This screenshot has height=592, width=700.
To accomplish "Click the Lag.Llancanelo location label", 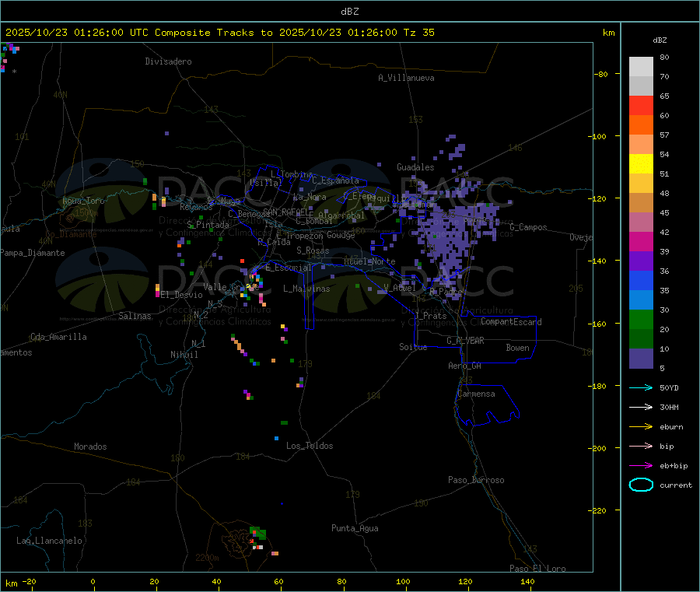I will pos(49,541).
